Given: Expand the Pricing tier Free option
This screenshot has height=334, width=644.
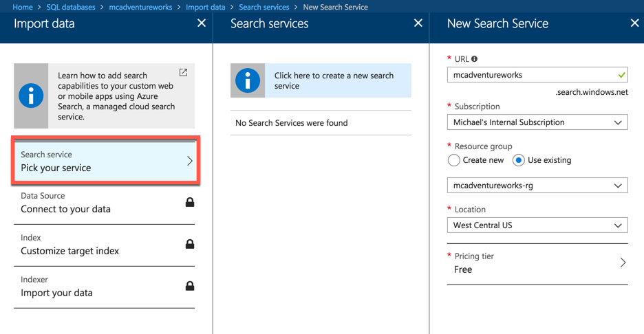Looking at the screenshot, I should click(x=537, y=263).
